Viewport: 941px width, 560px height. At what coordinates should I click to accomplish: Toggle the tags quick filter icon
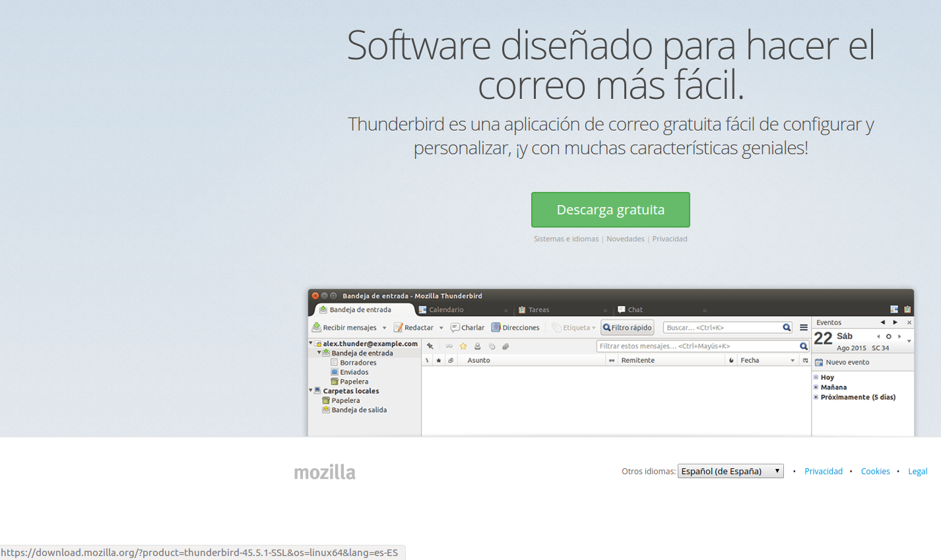click(x=492, y=346)
